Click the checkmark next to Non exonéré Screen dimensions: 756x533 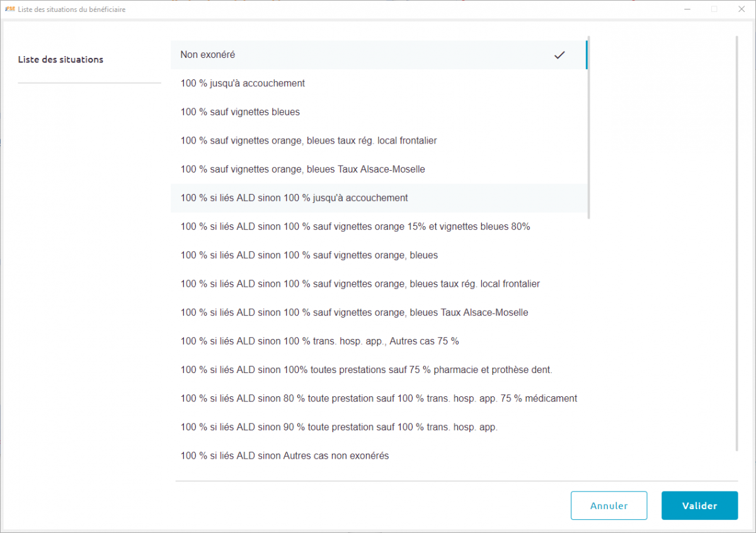[x=559, y=55]
